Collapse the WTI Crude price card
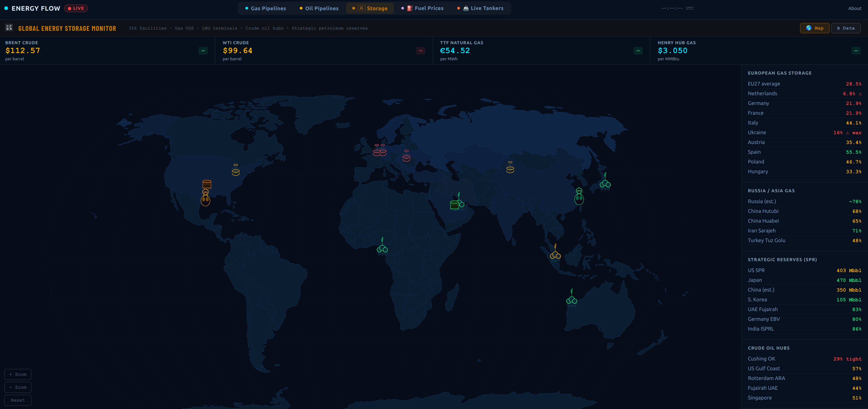Viewport: 868px width, 409px height. [420, 51]
